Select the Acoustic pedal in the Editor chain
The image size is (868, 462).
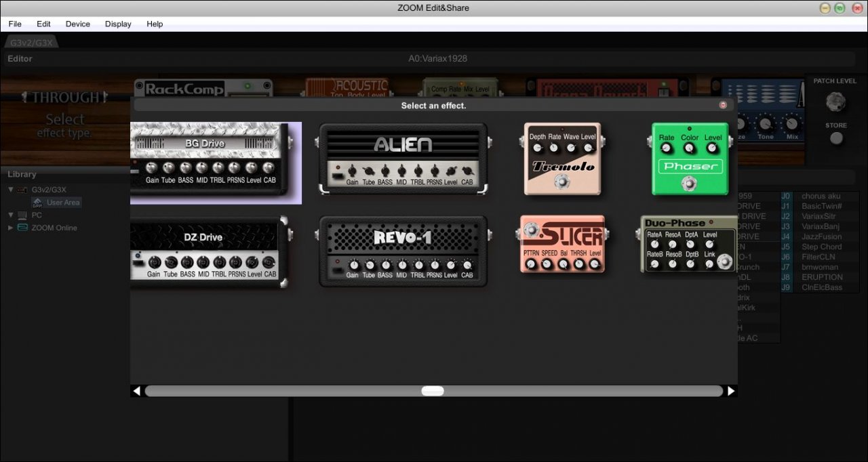click(x=347, y=87)
